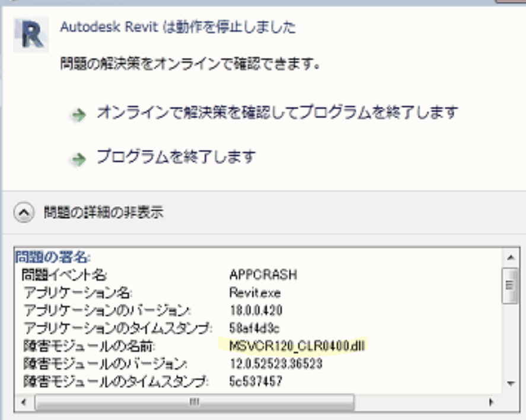Click the vertical scrollbar thumb in the details box
This screenshot has width=526, height=420.
click(510, 286)
